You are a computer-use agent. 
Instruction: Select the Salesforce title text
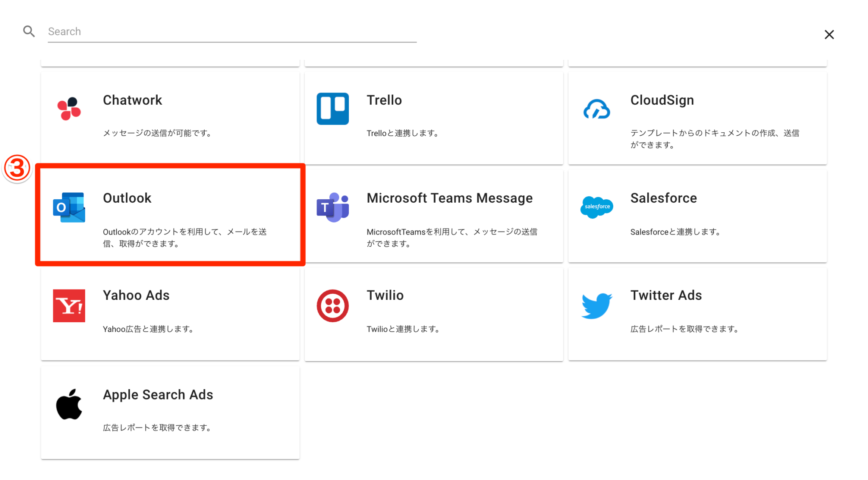click(663, 198)
